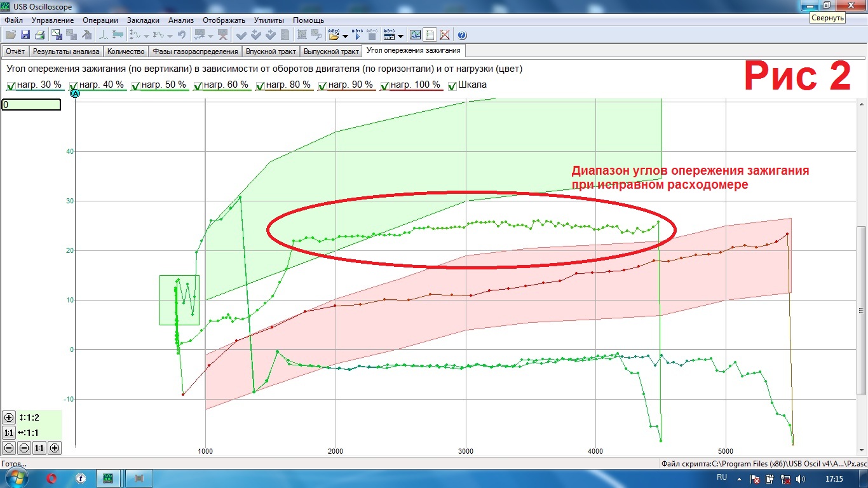This screenshot has height=488, width=868.
Task: Click the cyan A marker on axis
Action: click(x=75, y=93)
